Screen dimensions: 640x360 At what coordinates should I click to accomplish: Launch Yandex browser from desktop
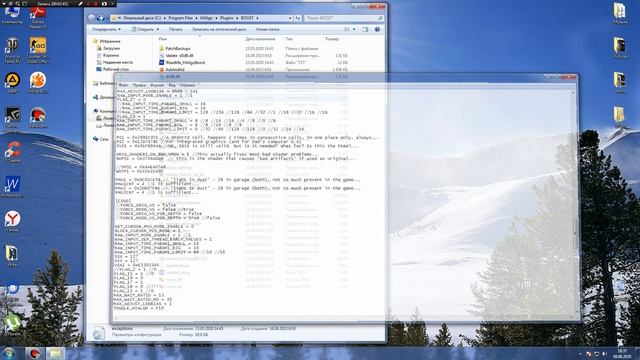click(12, 221)
